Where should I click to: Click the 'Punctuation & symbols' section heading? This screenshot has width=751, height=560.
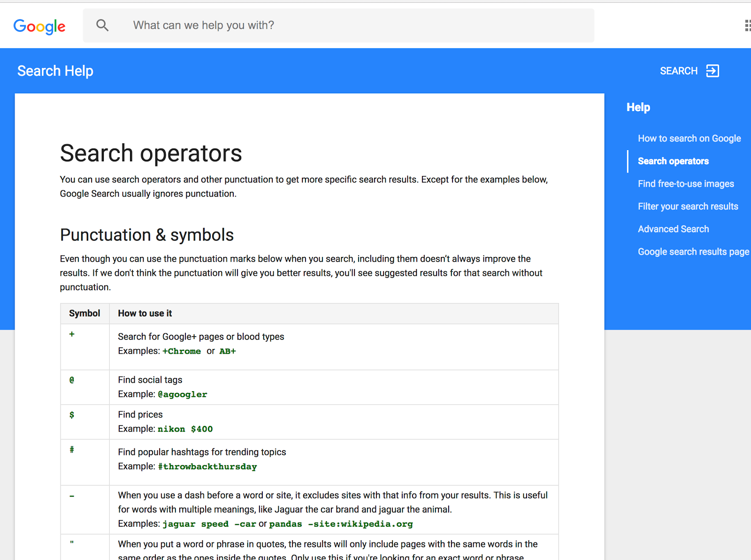click(x=147, y=235)
